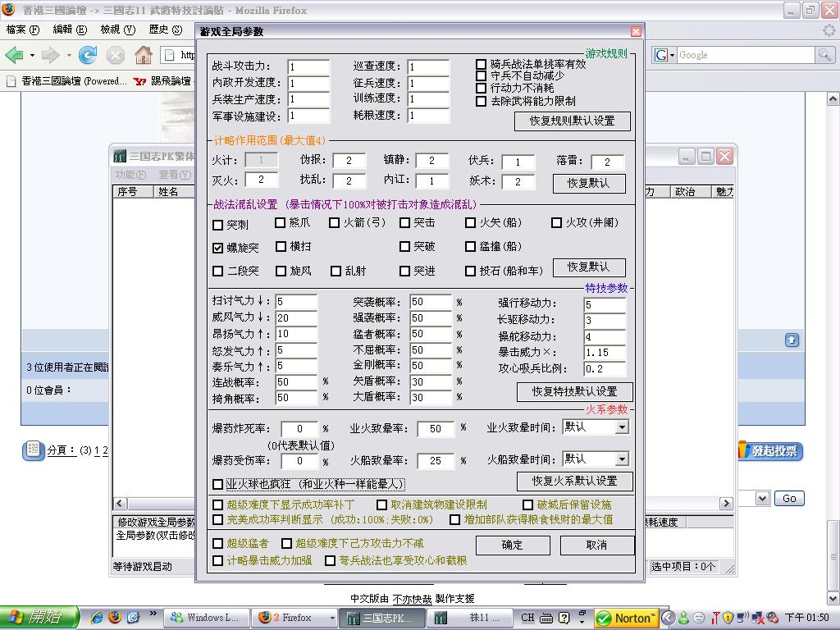Screen dimensions: 840x630
Task: Open 火船致晕时间 dropdown
Action: [622, 459]
